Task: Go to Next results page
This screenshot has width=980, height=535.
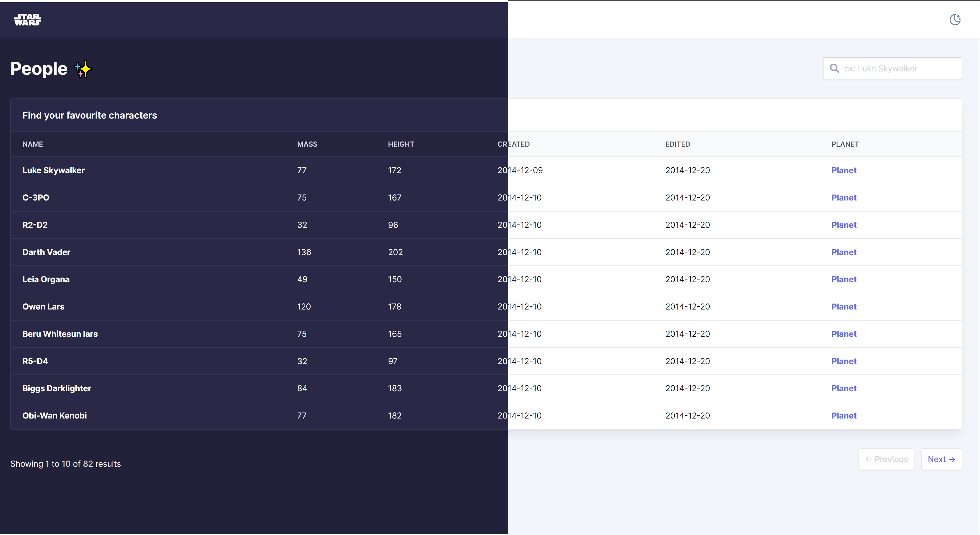Action: pos(941,459)
